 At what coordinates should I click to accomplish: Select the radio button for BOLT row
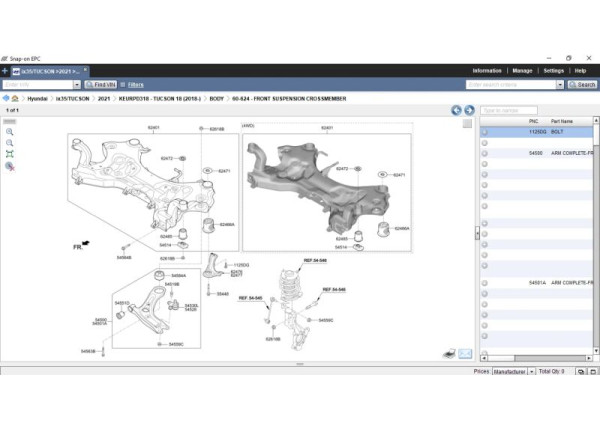485,132
